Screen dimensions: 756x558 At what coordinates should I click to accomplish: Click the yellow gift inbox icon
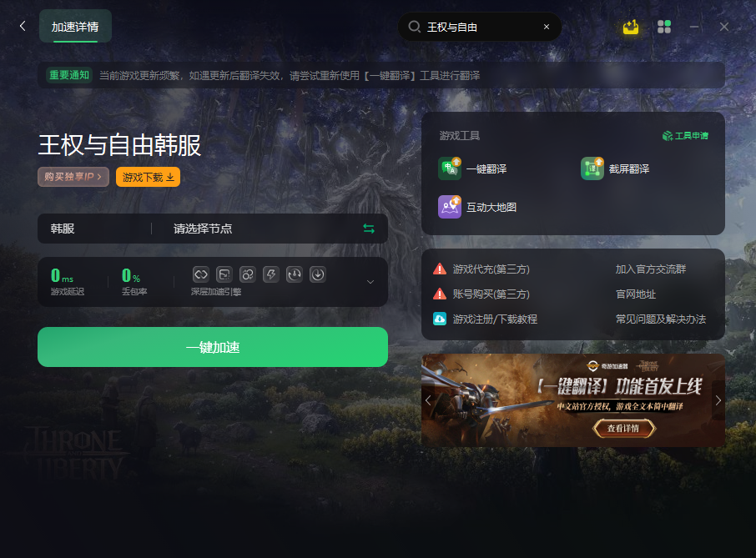[x=631, y=27]
